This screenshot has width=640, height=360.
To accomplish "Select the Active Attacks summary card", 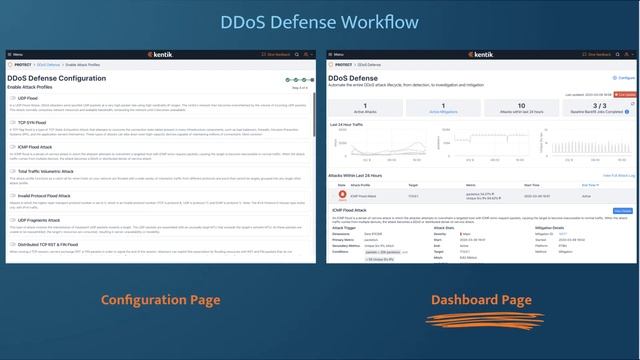I will click(365, 108).
